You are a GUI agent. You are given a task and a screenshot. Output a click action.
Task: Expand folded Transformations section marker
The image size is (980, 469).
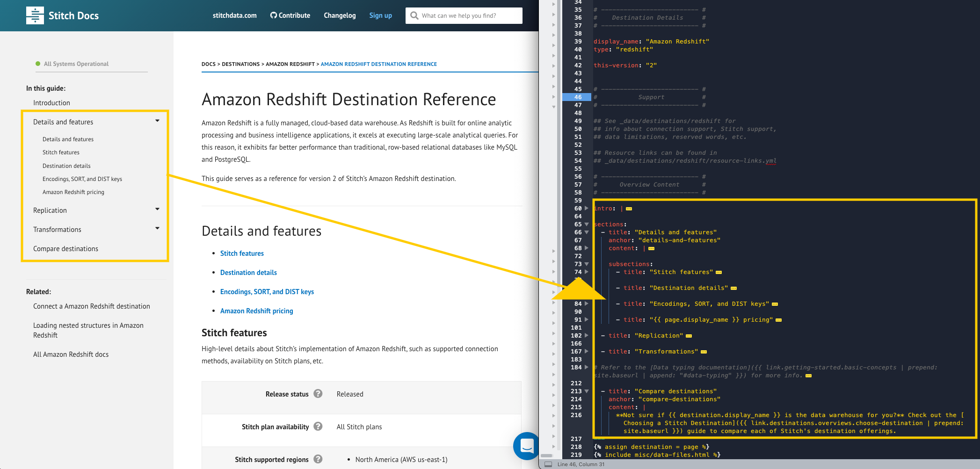[704, 352]
